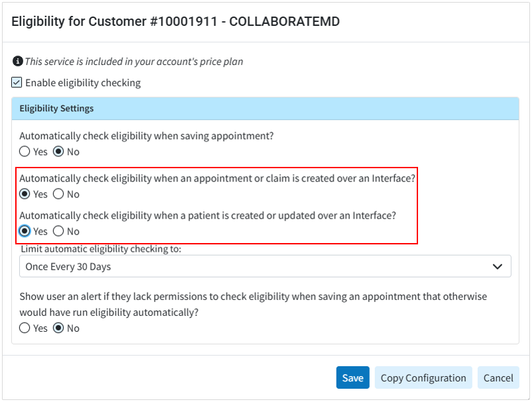Click the Limit automatic eligibility checking label
The height and width of the screenshot is (402, 532).
(x=101, y=249)
